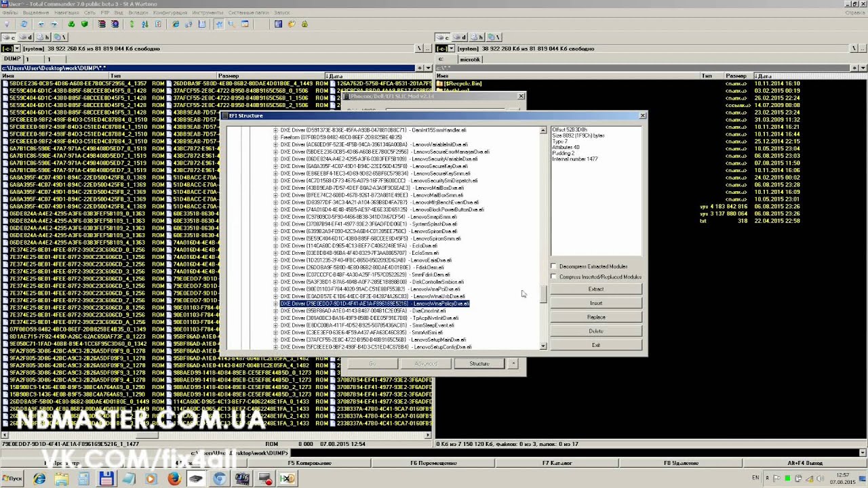Viewport: 868px width, 488px height.
Task: Open the Файлы menu
Action: click(9, 13)
